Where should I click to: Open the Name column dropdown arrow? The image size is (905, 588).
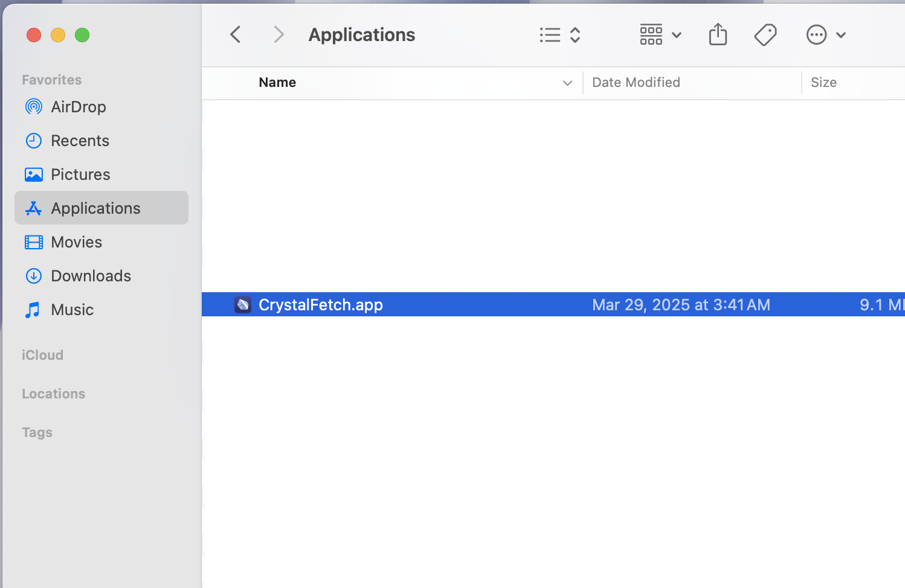(567, 83)
